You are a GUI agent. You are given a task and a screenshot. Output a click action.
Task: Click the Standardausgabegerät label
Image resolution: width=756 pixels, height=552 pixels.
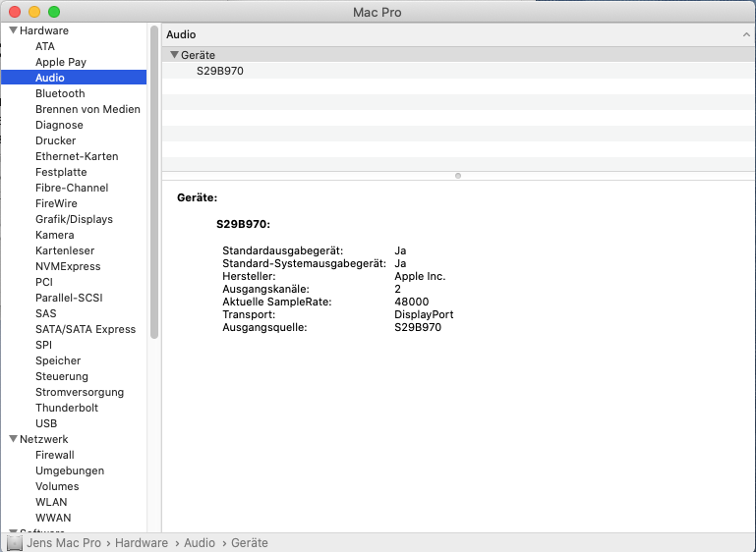(282, 250)
